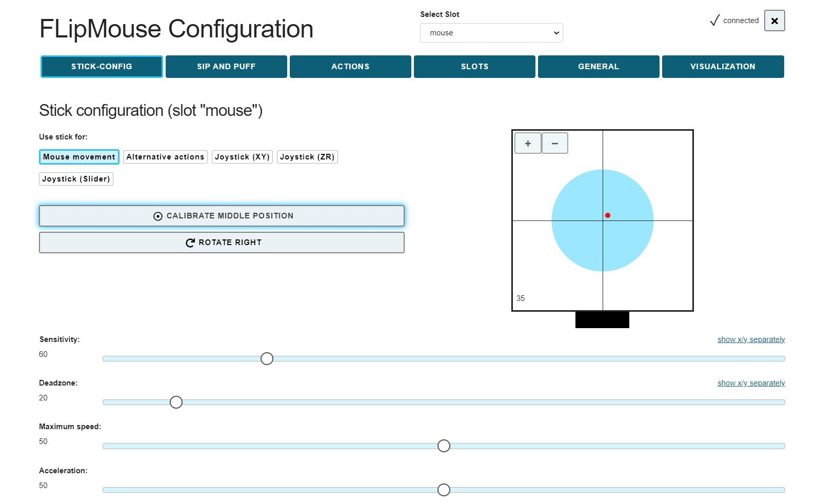Choose Joystick (ZR) stick mode

[x=307, y=157]
